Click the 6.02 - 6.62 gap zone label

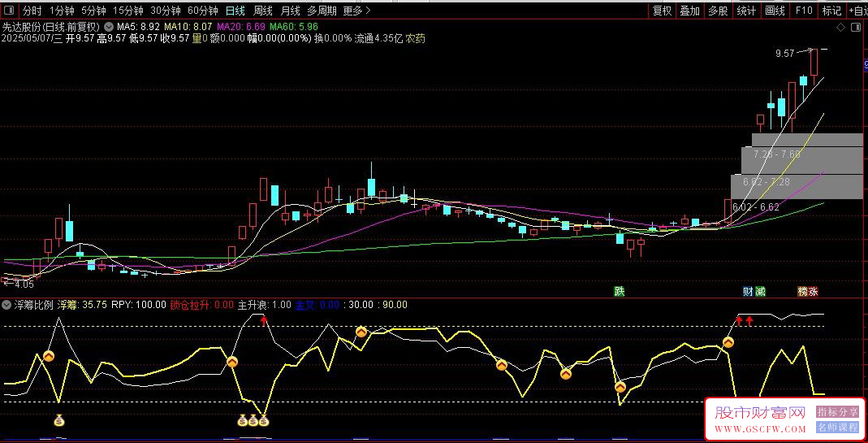tap(756, 206)
